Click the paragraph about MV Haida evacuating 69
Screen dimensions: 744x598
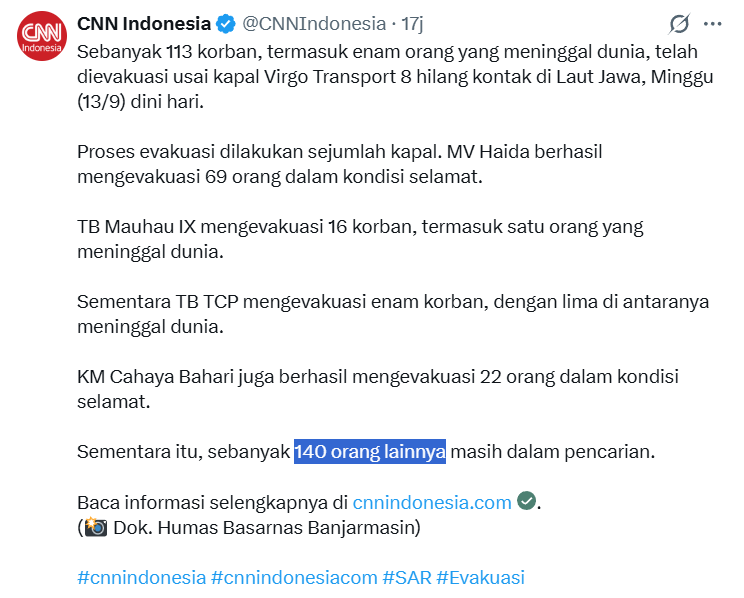tap(340, 164)
